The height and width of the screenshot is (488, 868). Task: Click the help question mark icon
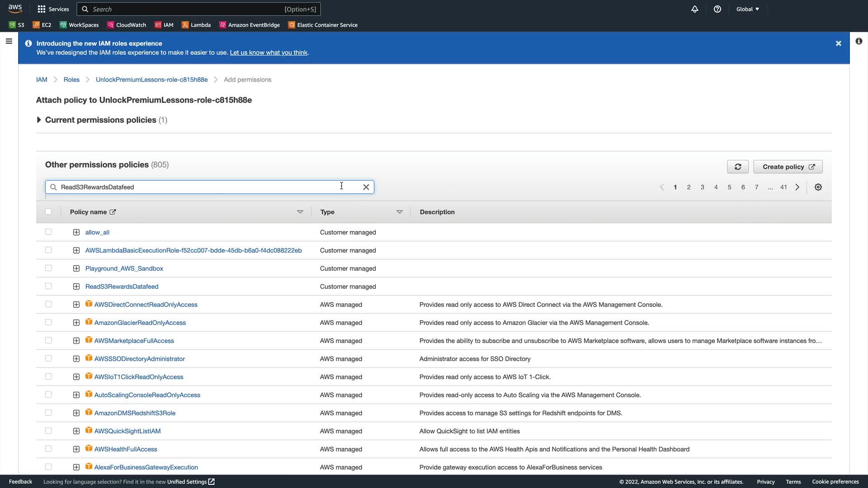click(x=717, y=9)
